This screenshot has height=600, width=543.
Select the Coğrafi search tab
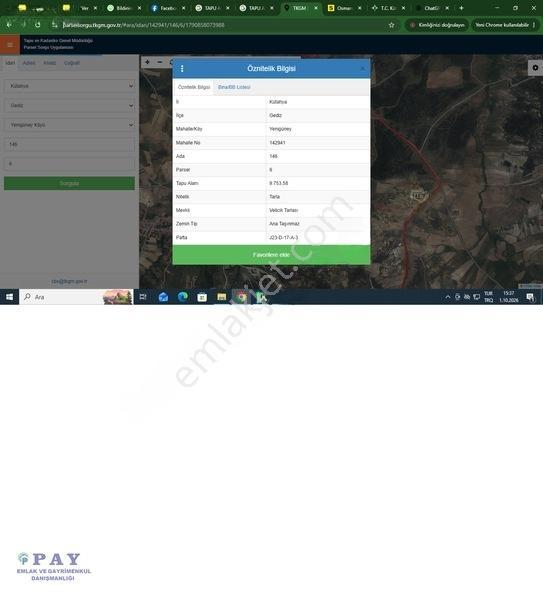click(72, 63)
